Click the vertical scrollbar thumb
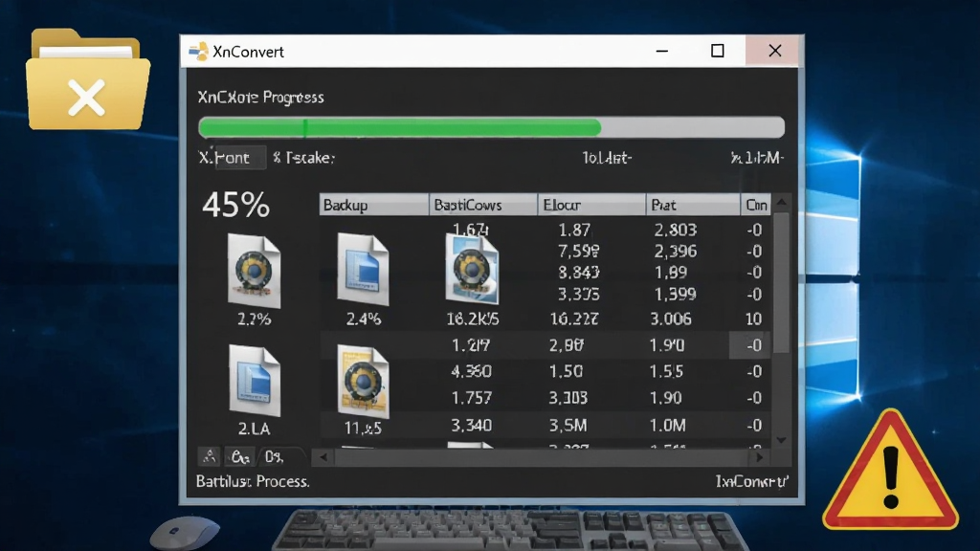 781,282
